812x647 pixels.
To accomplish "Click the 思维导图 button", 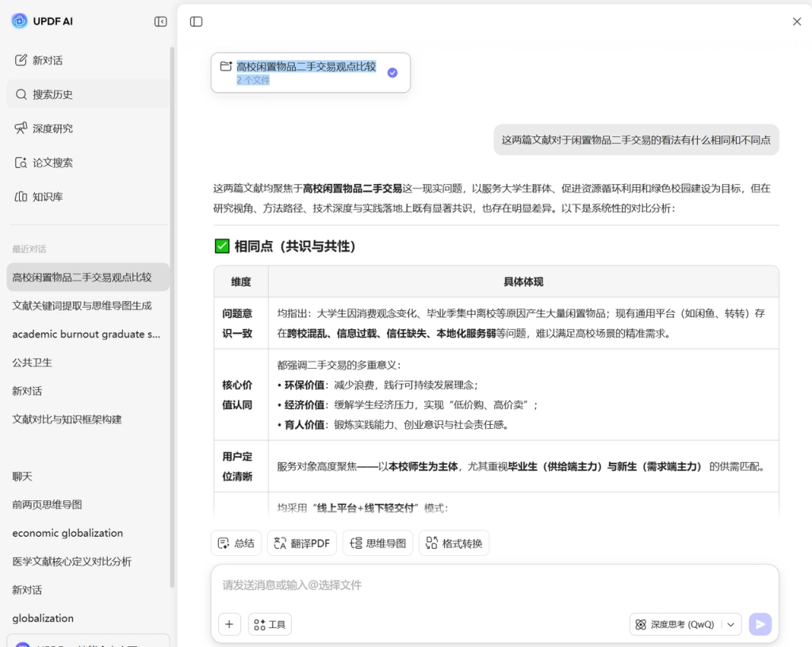I will 377,543.
